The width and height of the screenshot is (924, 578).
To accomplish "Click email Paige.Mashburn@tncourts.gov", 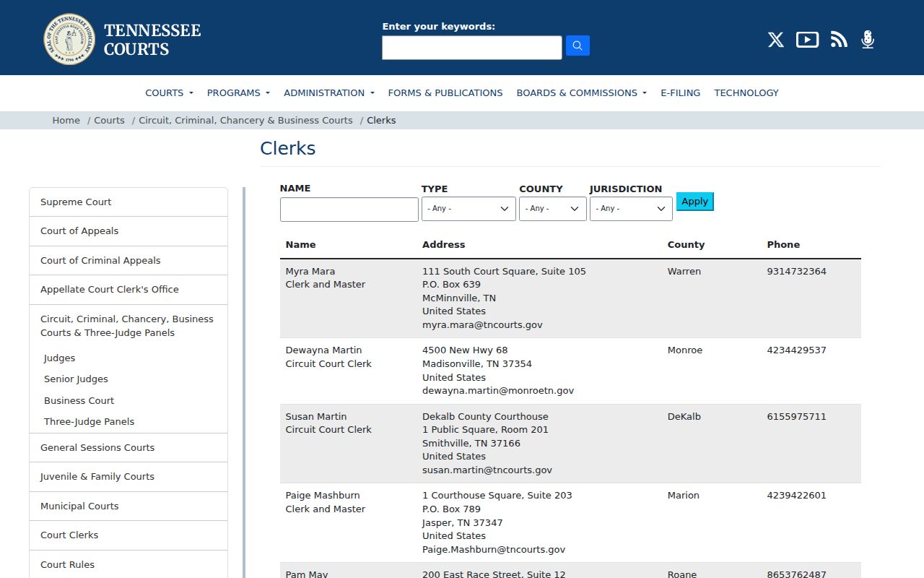I will 494,550.
